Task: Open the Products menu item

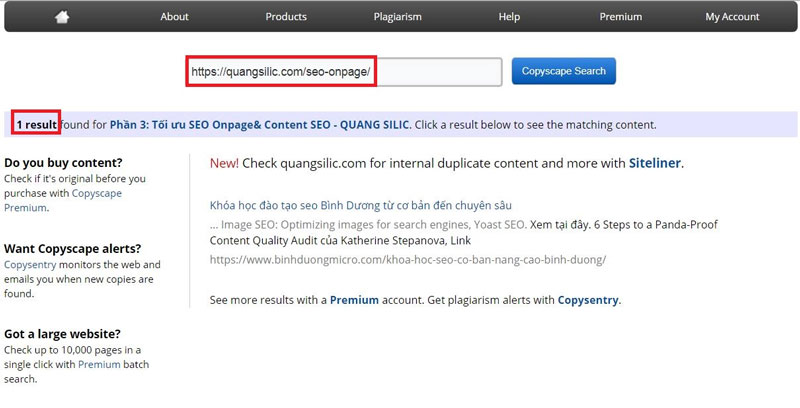Action: click(x=286, y=16)
